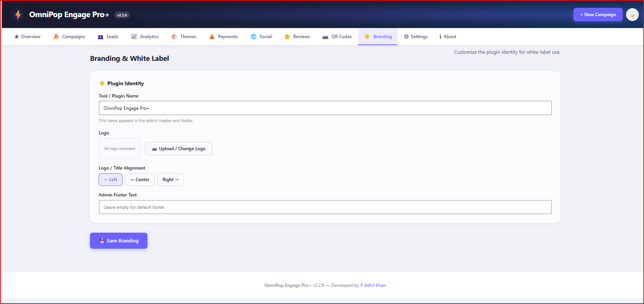The height and width of the screenshot is (304, 644).
Task: Select Left alignment option
Action: (x=110, y=180)
